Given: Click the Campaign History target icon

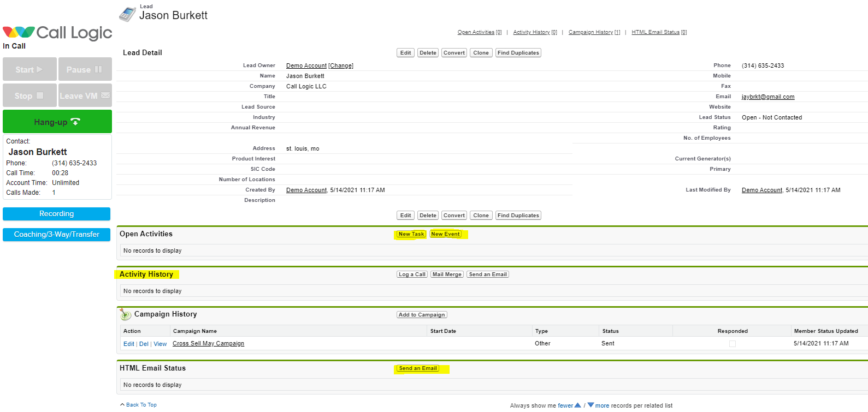Looking at the screenshot, I should (x=126, y=315).
